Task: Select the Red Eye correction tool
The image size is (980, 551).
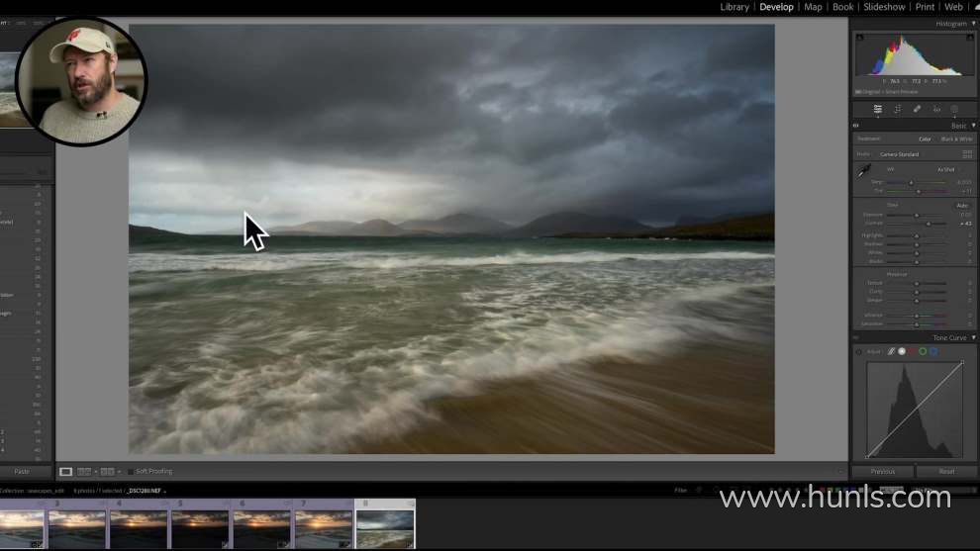Action: click(936, 110)
